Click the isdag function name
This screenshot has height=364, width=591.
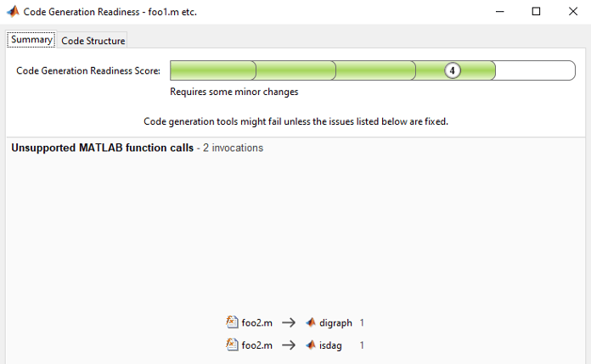point(332,345)
